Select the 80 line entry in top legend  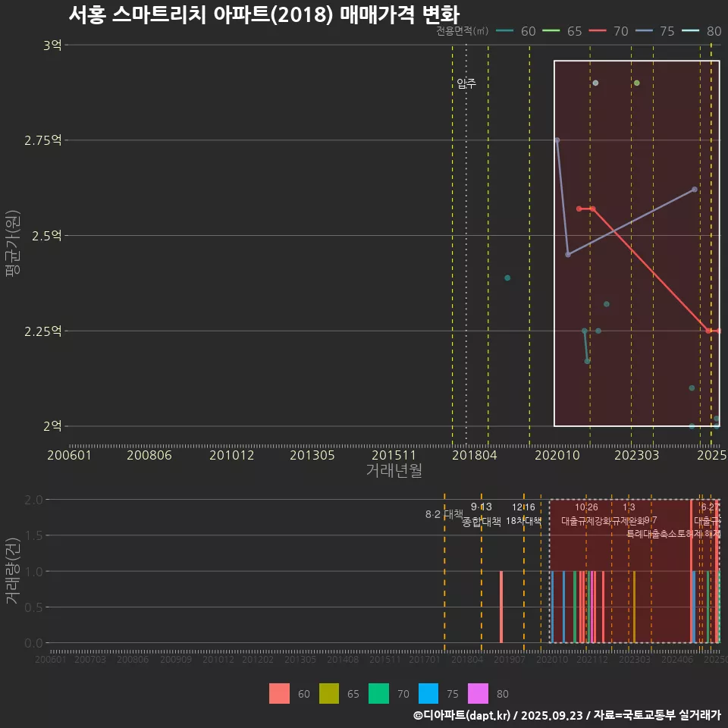tap(701, 31)
